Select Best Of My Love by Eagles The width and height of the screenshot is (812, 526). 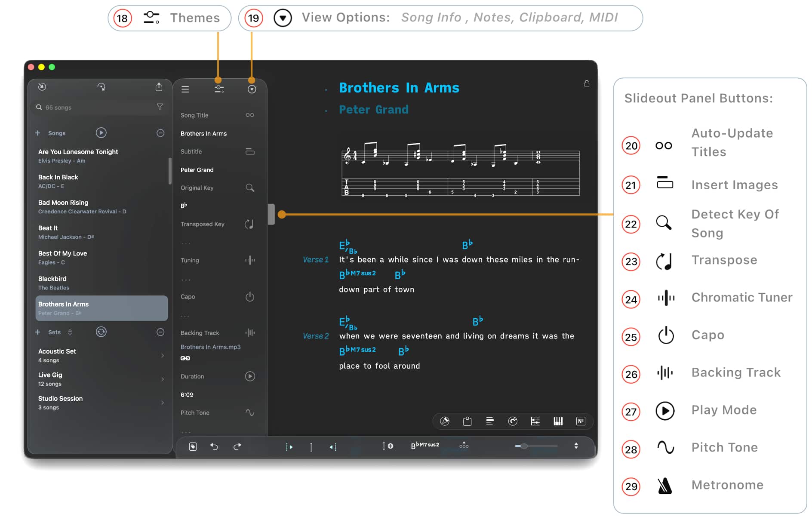(x=101, y=257)
